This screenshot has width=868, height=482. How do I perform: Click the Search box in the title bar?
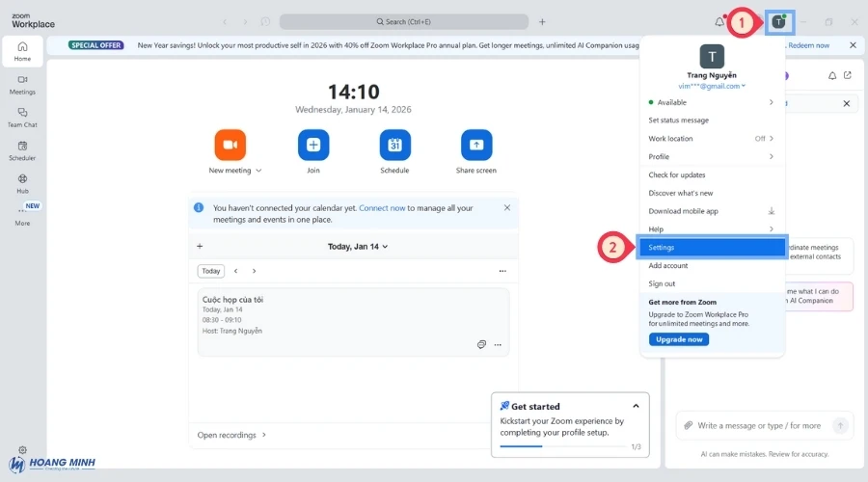[x=404, y=21]
